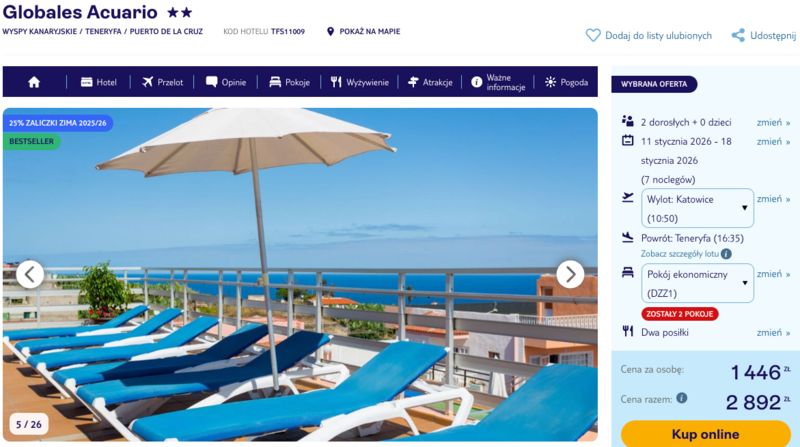Image resolution: width=800 pixels, height=447 pixels.
Task: Click Zobacz szczegóły lotu link
Action: coord(680,254)
